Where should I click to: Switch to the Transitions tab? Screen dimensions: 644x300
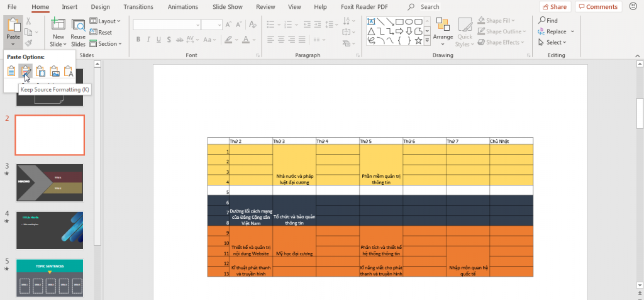click(x=138, y=7)
